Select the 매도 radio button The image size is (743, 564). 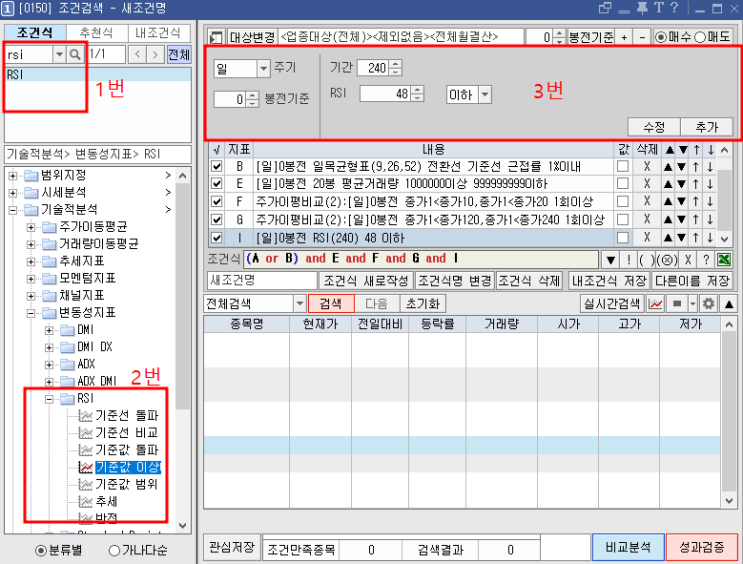point(700,37)
